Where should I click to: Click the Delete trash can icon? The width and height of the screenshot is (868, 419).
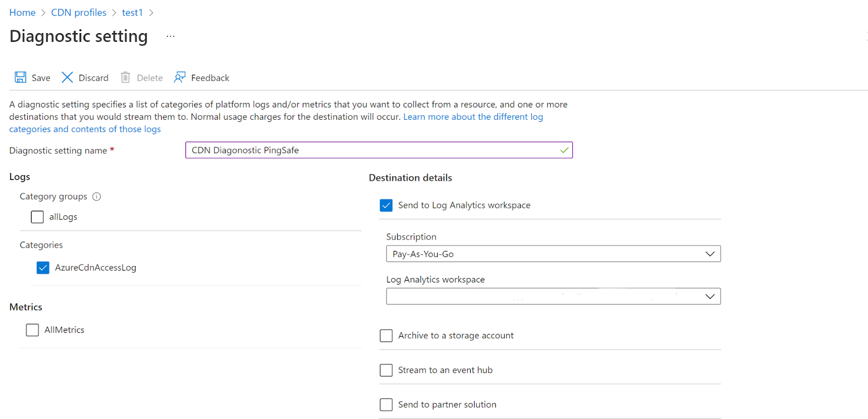tap(125, 78)
